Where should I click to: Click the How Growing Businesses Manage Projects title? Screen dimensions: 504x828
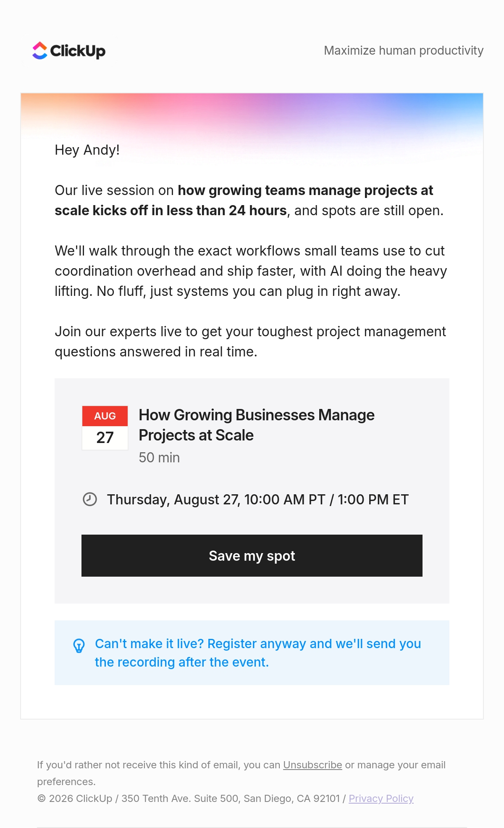tap(257, 425)
